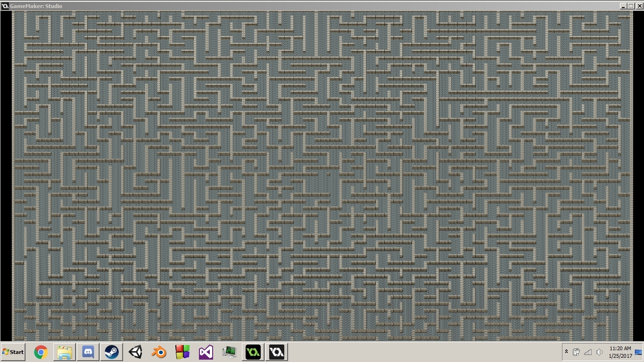Screen dimensions: 644x362
Task: Launch Visual Studio from the taskbar
Action: (x=206, y=352)
